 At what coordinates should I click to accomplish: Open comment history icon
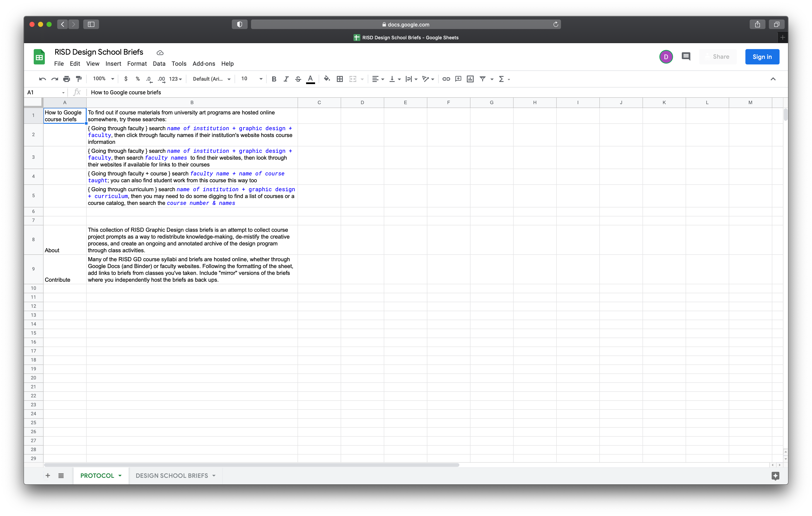point(686,56)
